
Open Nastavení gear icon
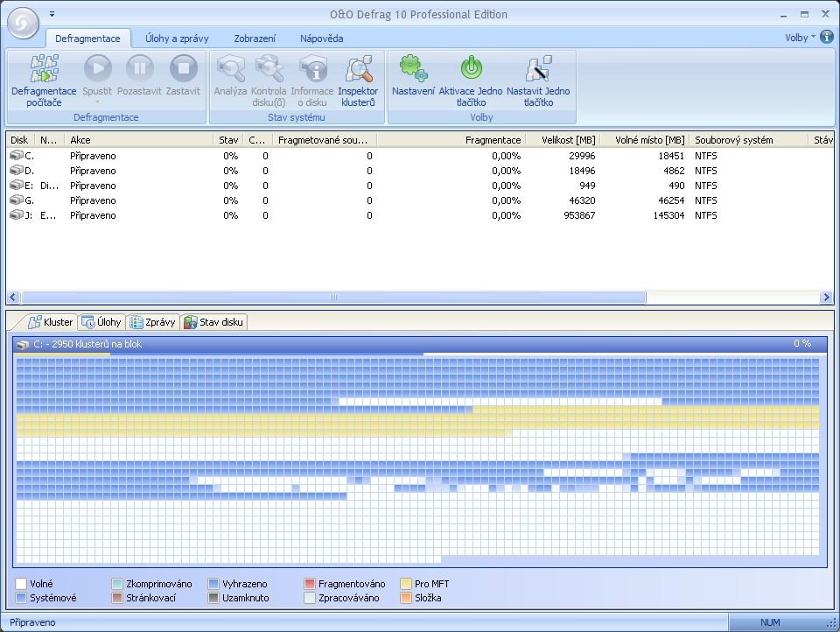pos(413,68)
